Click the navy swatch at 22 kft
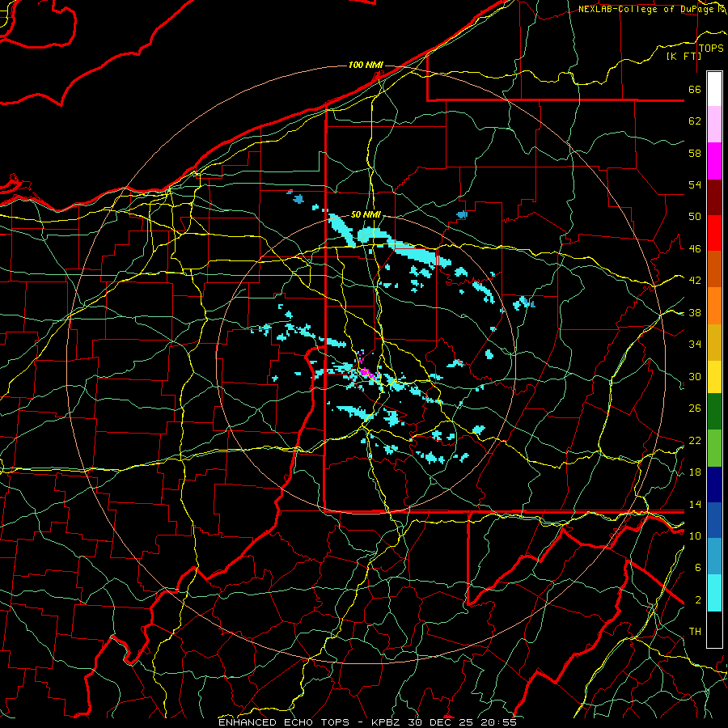 pos(714,485)
